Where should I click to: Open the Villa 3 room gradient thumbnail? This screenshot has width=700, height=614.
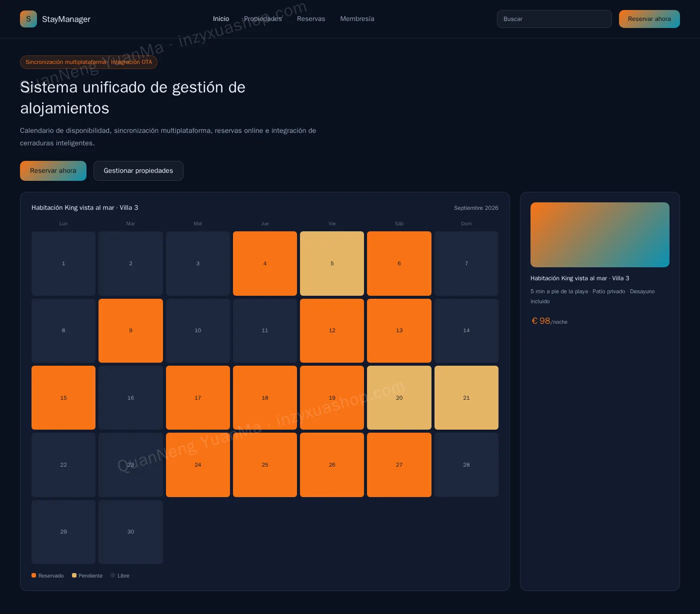pyautogui.click(x=600, y=235)
